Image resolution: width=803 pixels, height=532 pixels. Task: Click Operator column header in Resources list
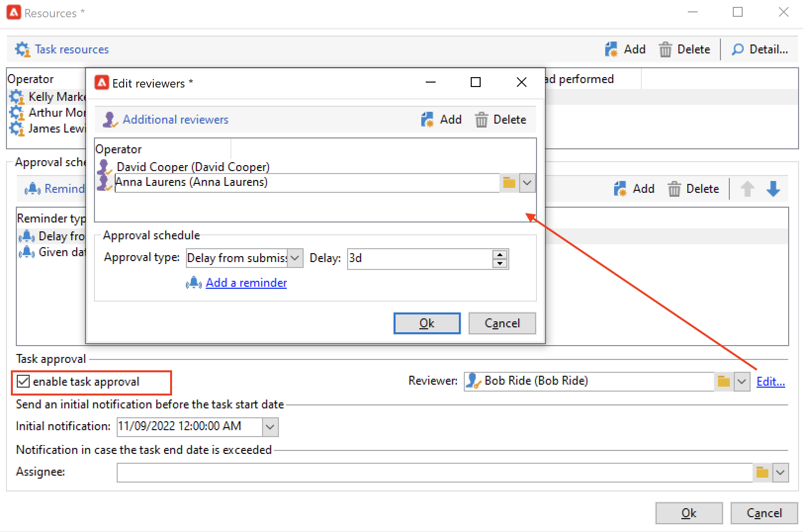pyautogui.click(x=46, y=79)
